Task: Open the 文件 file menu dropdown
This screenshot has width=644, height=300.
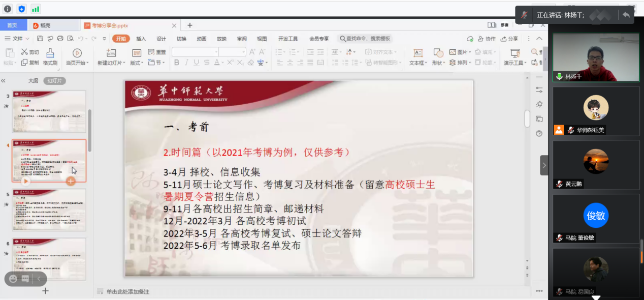Action: [16, 39]
